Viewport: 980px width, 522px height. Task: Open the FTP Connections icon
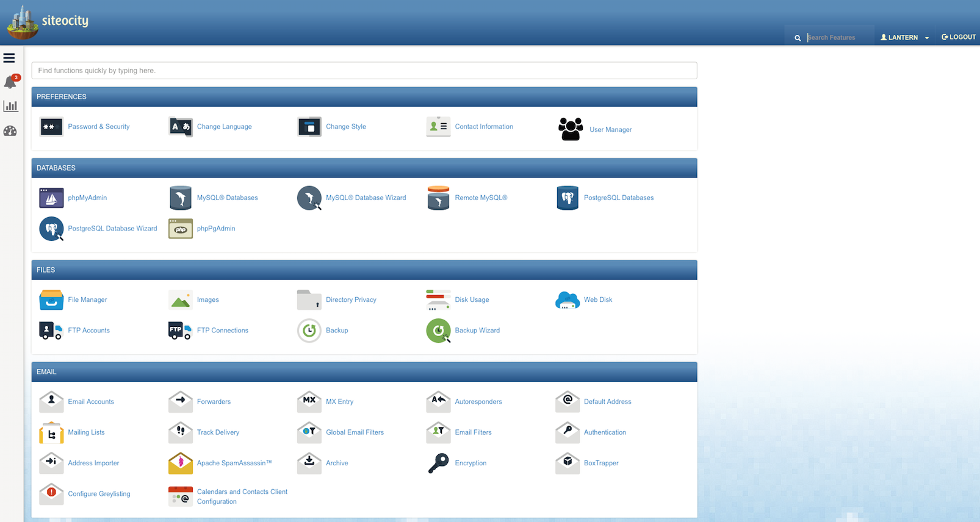pos(181,331)
